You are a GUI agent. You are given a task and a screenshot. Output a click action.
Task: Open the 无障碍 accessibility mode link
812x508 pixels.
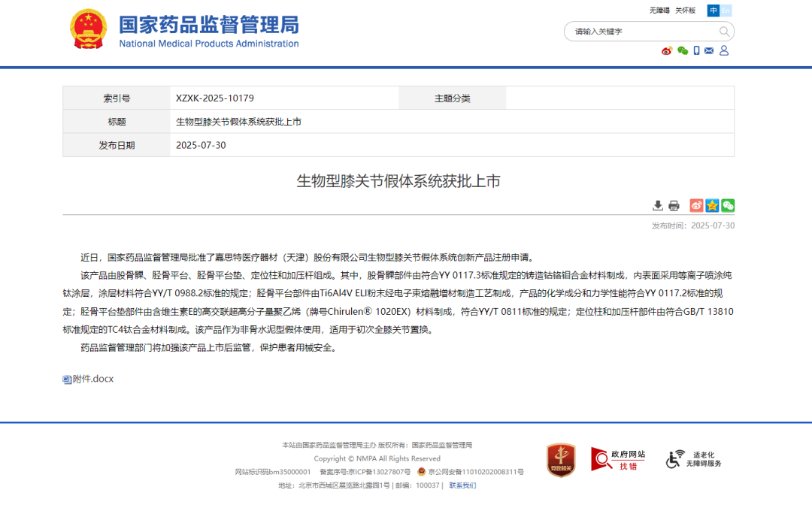click(x=659, y=11)
